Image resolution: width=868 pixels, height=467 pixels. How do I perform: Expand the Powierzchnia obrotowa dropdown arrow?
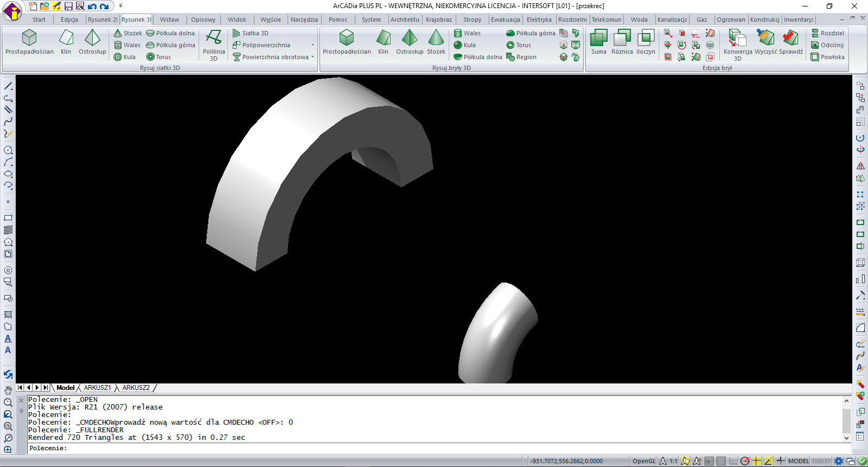[x=312, y=57]
